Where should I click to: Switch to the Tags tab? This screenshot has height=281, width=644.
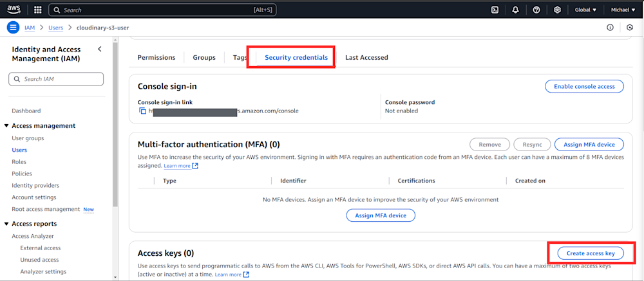tap(240, 57)
